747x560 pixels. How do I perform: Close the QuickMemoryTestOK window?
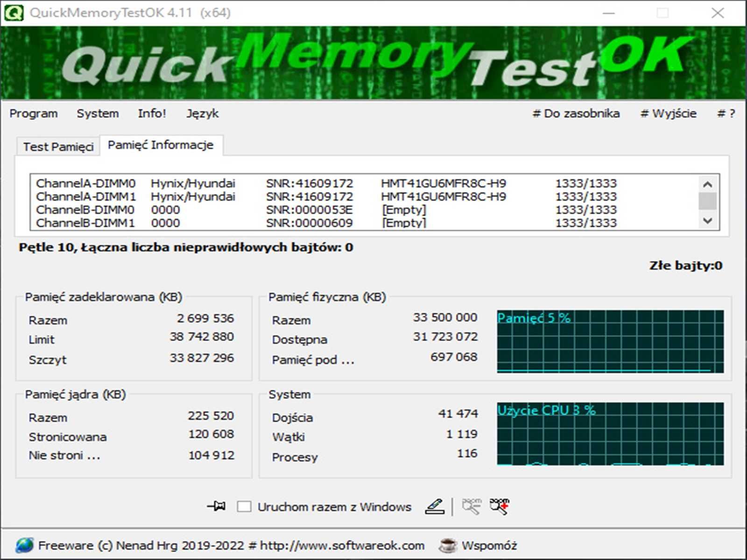(718, 13)
